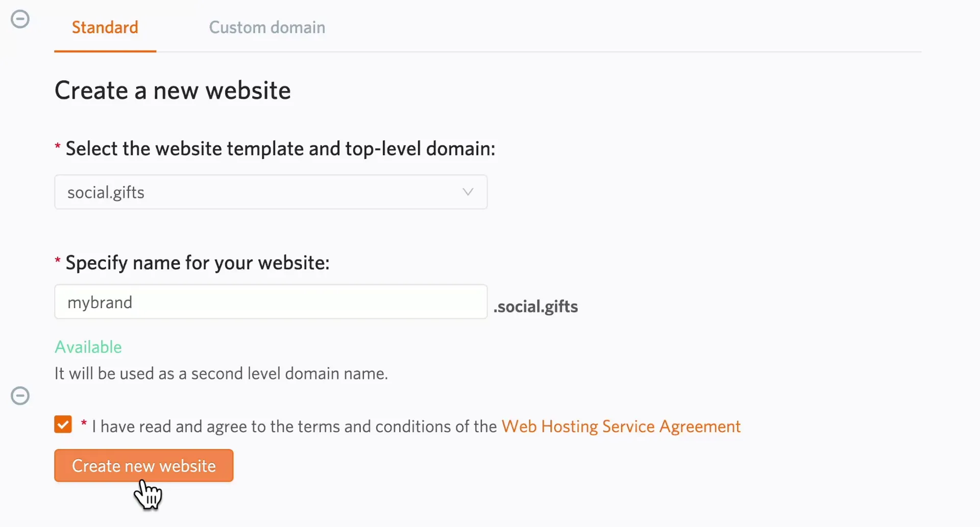980x527 pixels.
Task: Click the "I have read and agree" label text
Action: click(294, 426)
